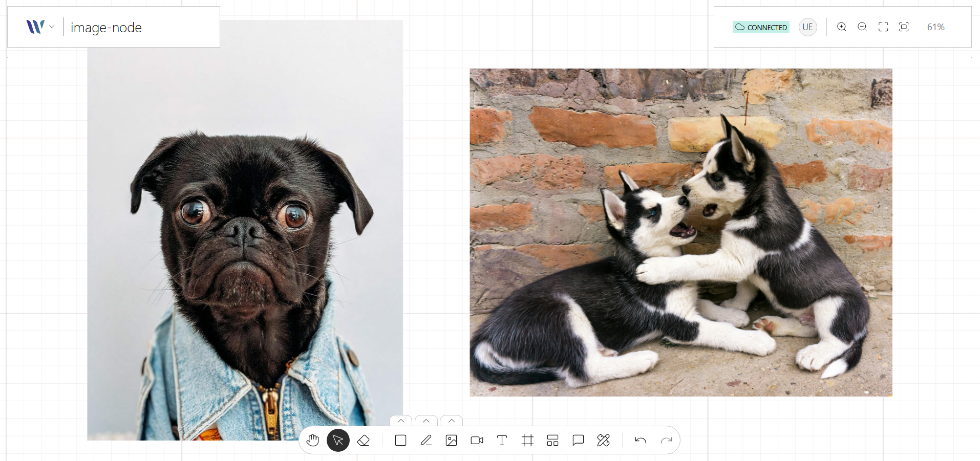Open the Frame tool
The width and height of the screenshot is (980, 461).
[x=527, y=440]
